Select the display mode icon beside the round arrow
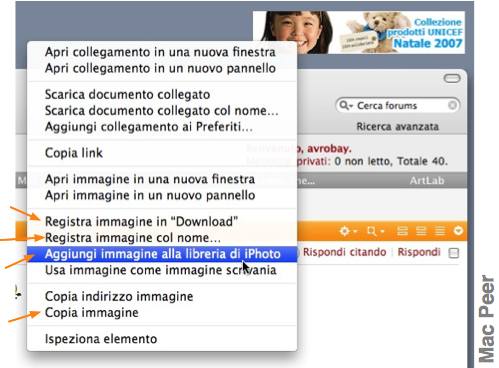 pyautogui.click(x=440, y=231)
